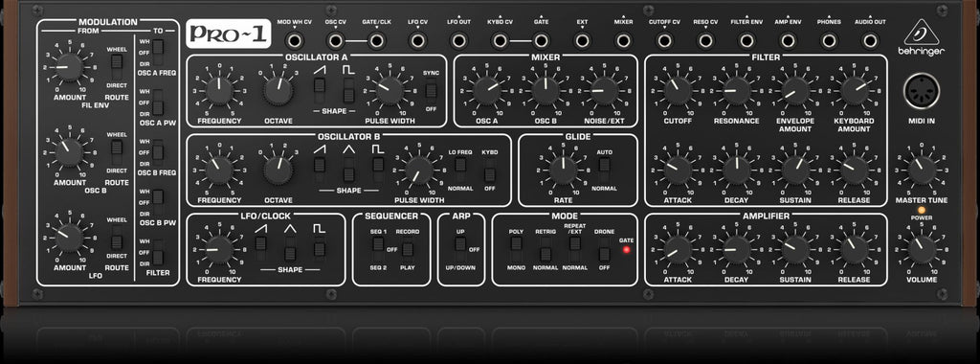Click the Pro-1 logo badge

228,34
